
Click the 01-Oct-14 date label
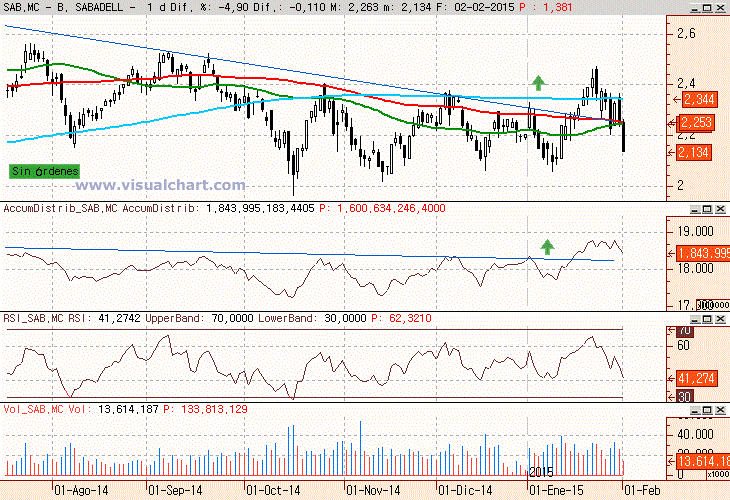point(273,490)
